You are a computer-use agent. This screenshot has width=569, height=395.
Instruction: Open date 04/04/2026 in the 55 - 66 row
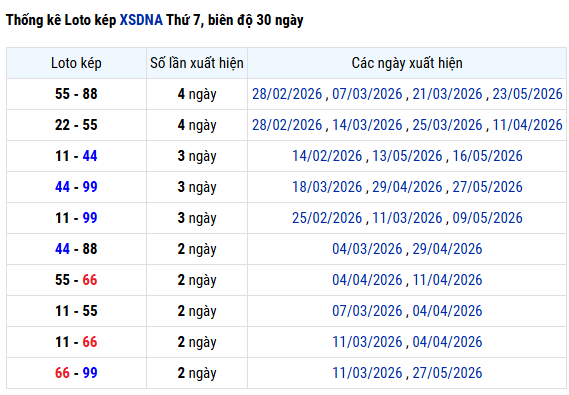coord(367,280)
